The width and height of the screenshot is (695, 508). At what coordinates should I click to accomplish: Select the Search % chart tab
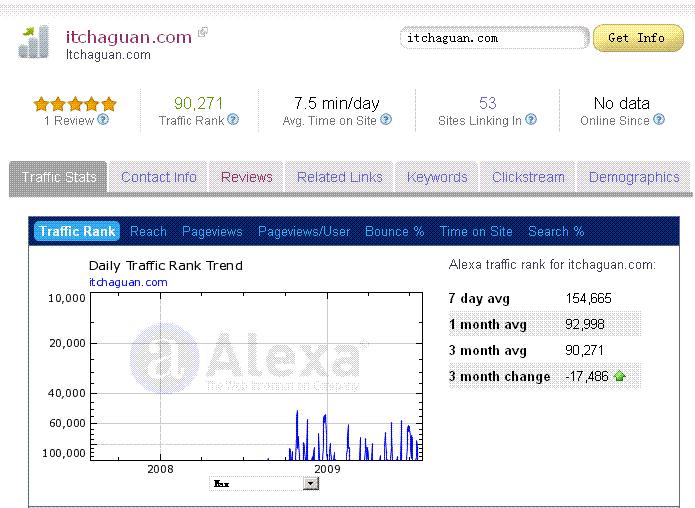pyautogui.click(x=556, y=231)
